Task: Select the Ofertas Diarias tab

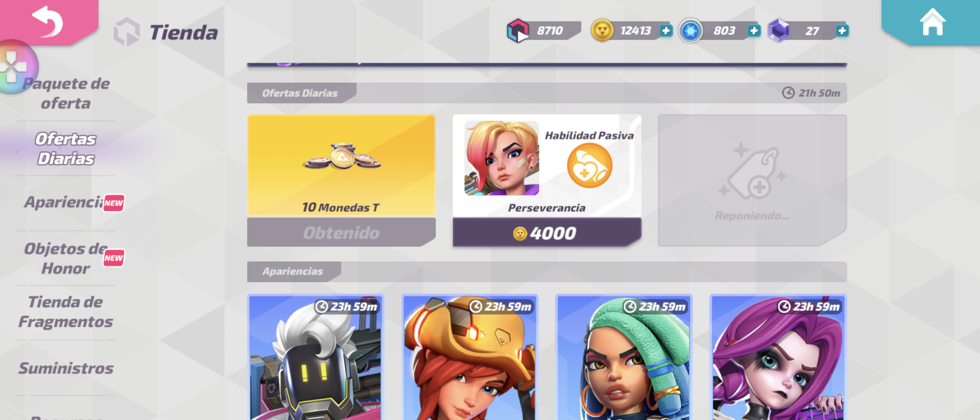Action: [x=66, y=149]
